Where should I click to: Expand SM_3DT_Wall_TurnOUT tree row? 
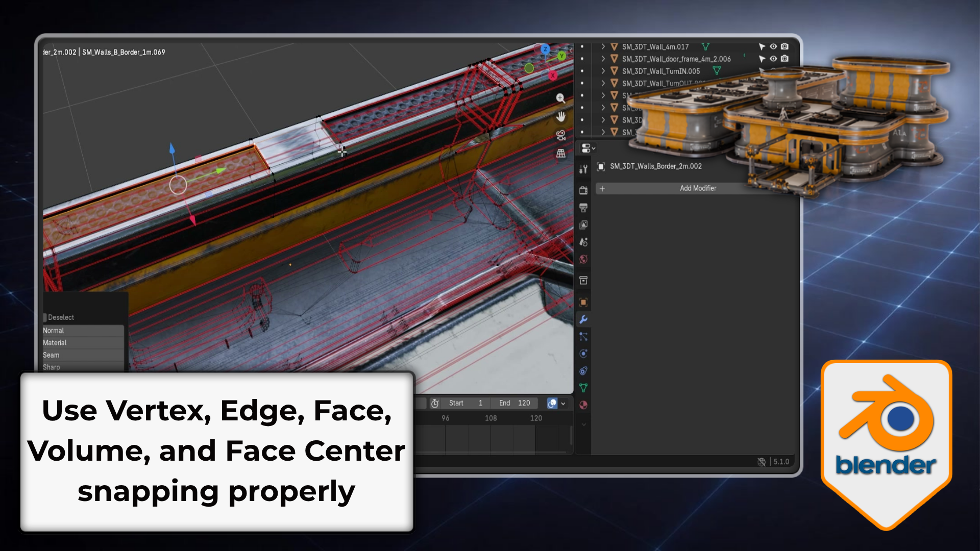pos(603,83)
